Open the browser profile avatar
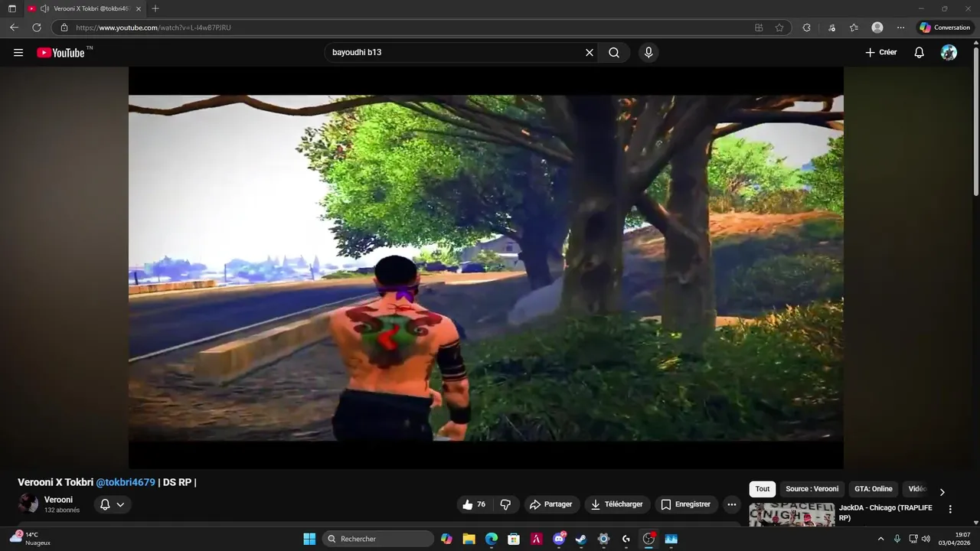 pos(877,28)
